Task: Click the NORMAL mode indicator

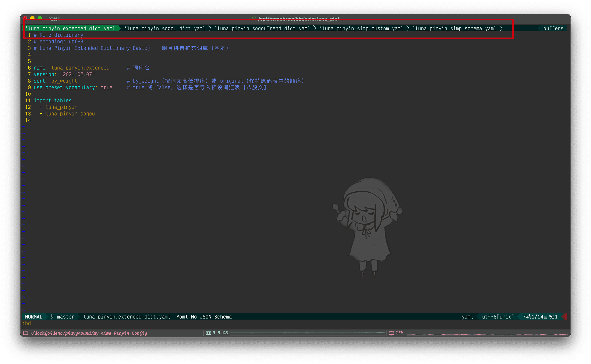Action: click(x=34, y=317)
